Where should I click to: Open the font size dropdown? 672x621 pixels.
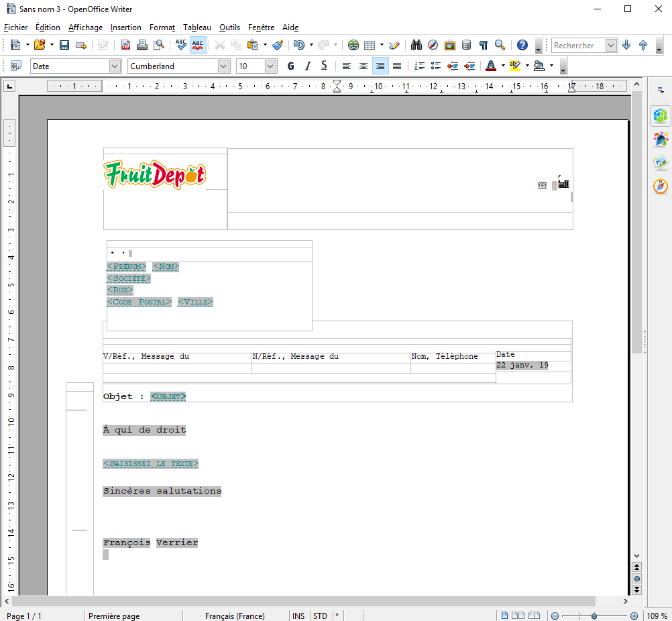click(270, 66)
